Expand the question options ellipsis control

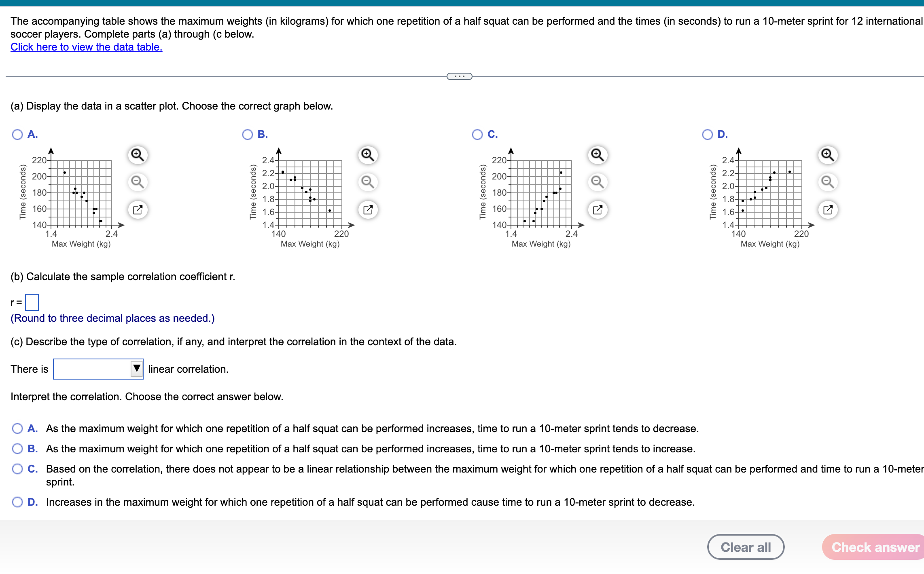point(460,76)
